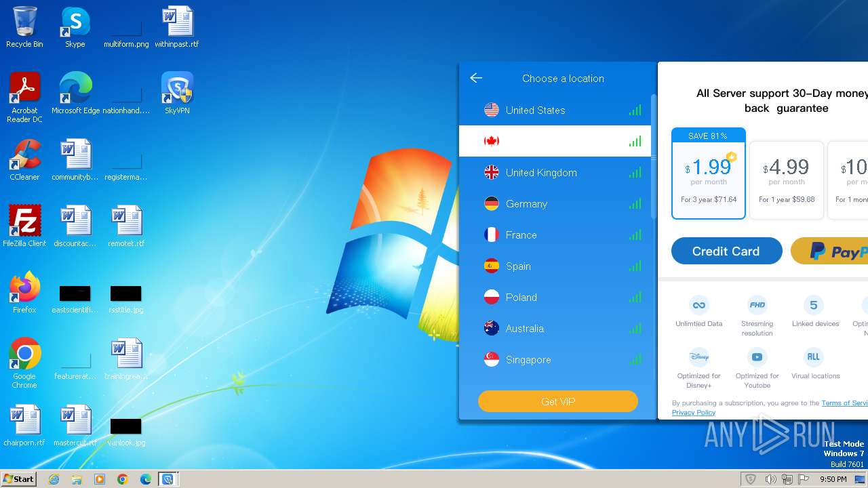Select the Canada flag row
This screenshot has width=868, height=488.
[555, 141]
